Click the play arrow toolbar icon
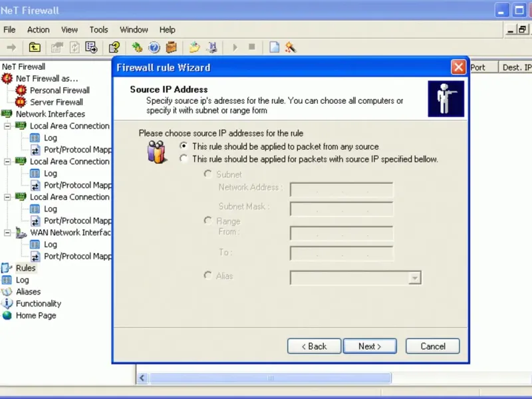Viewport: 532px width, 399px height. 235,47
